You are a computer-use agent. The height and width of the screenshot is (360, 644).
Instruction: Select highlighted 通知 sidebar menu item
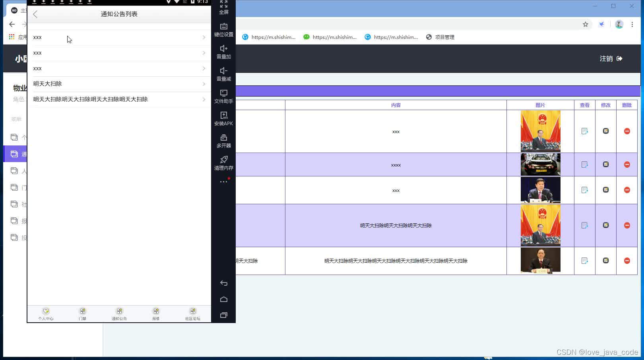pos(16,154)
